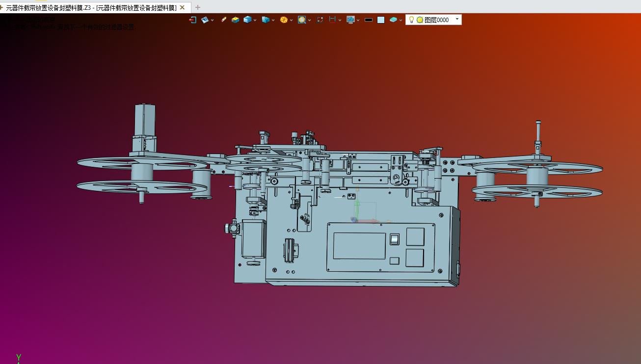Click the red H-shaped measure icon
The height and width of the screenshot is (364, 641).
coord(332,20)
